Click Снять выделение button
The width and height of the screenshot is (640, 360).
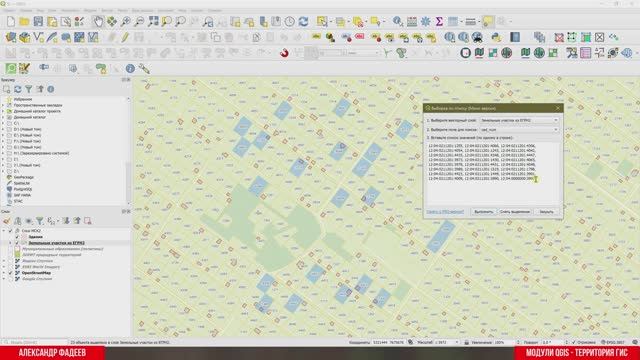tap(515, 212)
